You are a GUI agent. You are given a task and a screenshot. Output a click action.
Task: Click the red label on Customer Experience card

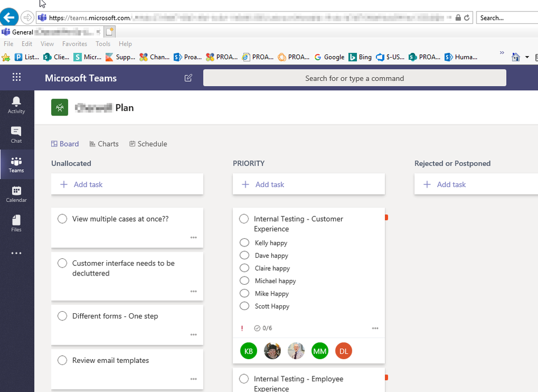coord(387,217)
